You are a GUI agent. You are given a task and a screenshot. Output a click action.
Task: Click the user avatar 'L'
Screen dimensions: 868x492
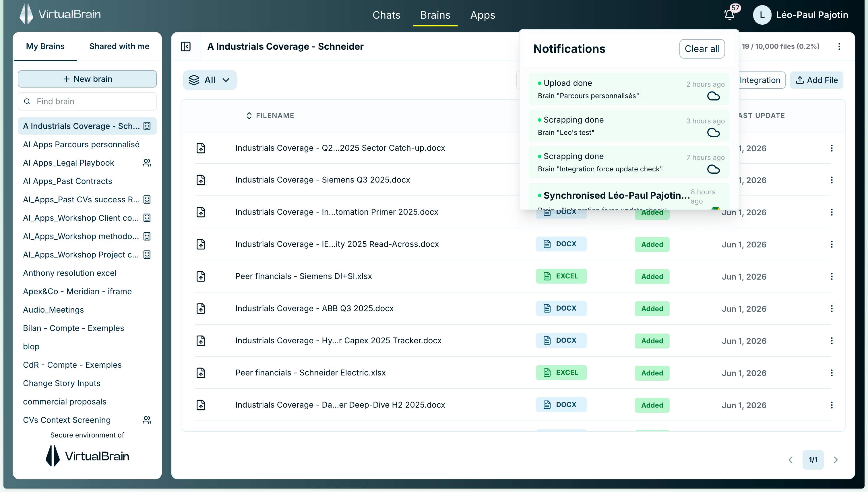click(x=762, y=15)
